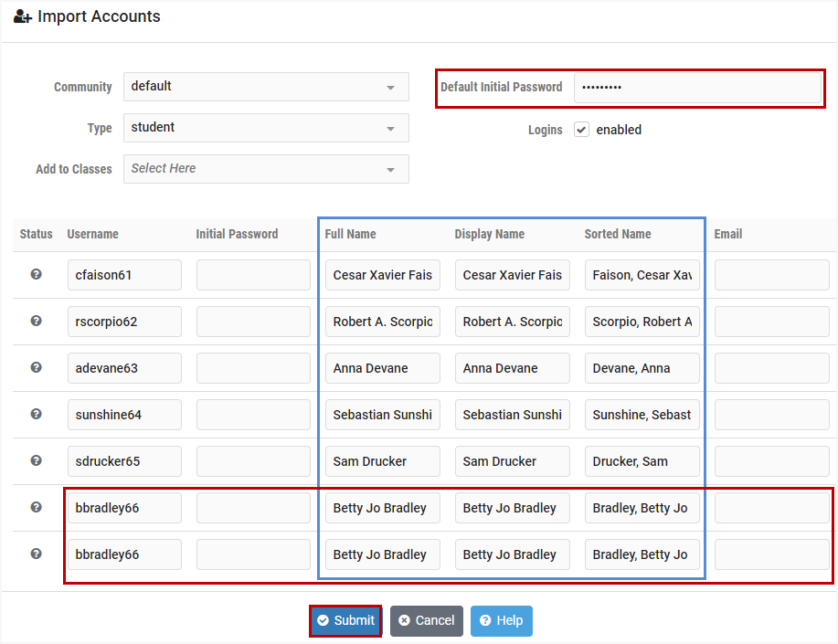The image size is (838, 644).
Task: Click the status icon for cfaison61 row
Action: pyautogui.click(x=37, y=274)
